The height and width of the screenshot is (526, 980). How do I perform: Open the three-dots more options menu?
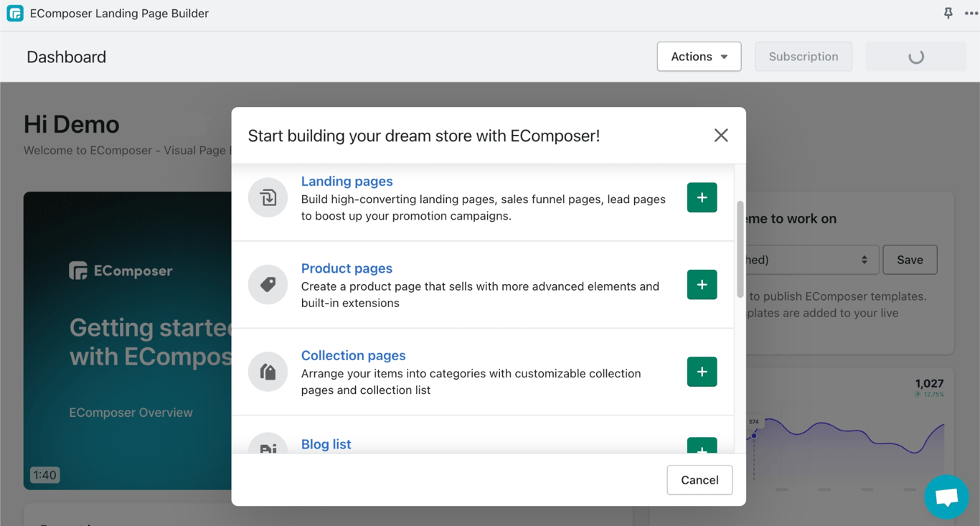pos(971,14)
